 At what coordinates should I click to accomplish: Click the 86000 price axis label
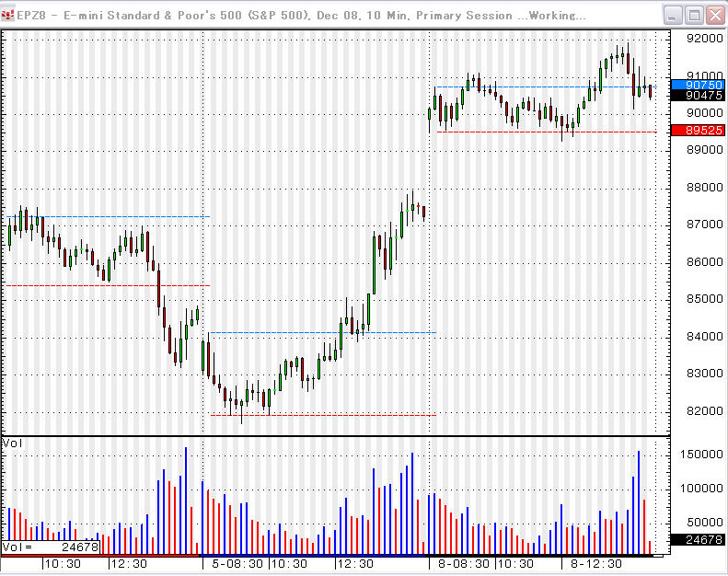pyautogui.click(x=704, y=261)
